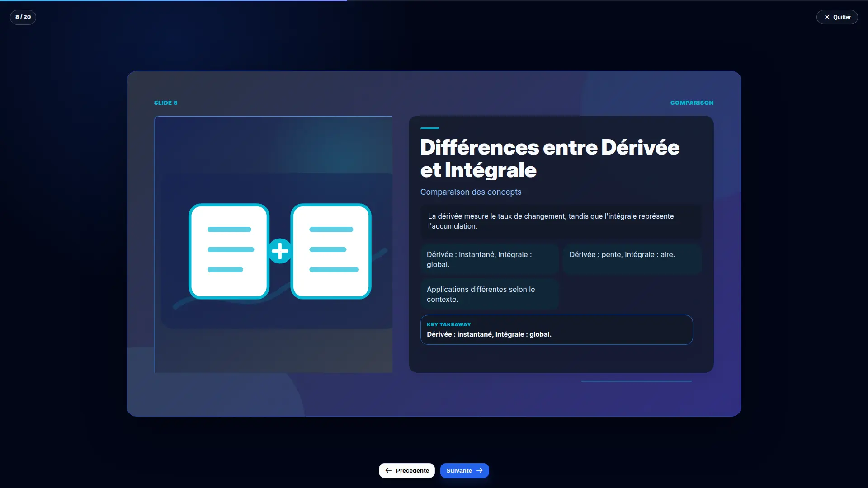Click the 'COMPARISON' label
Viewport: 868px width, 488px height.
(692, 103)
